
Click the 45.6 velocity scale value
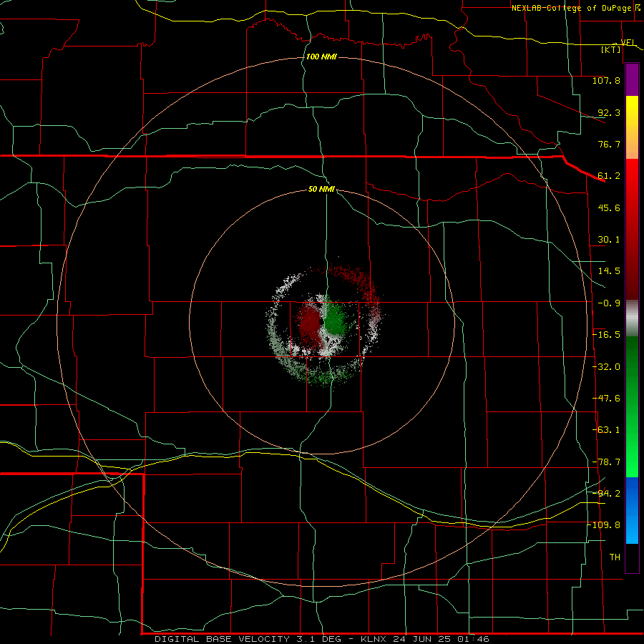pyautogui.click(x=609, y=208)
